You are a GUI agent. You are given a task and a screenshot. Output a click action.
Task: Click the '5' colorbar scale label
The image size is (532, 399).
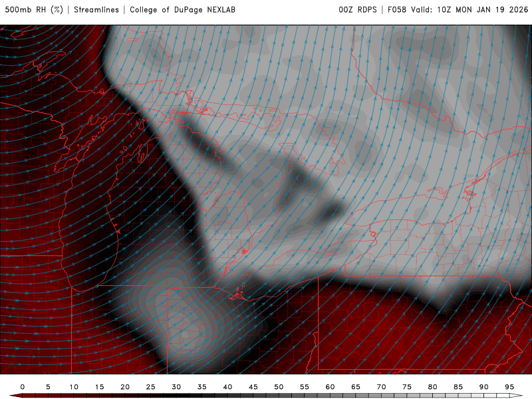(48, 387)
